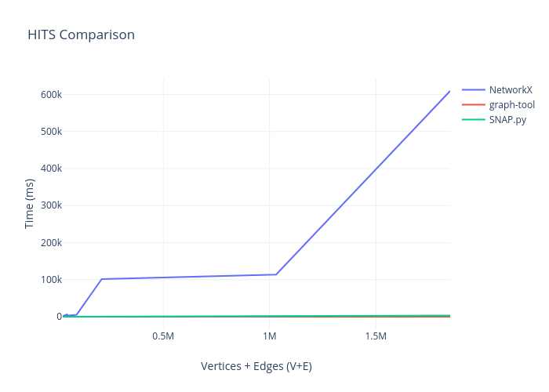
Task: Click the NetworkX line's highest point near 600k
Action: tap(449, 92)
